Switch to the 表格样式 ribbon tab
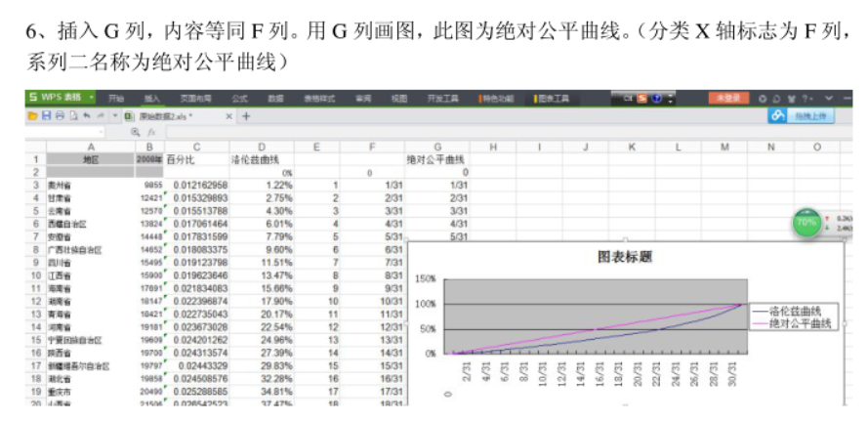Screen dimensions: 868x422 pyautogui.click(x=319, y=99)
